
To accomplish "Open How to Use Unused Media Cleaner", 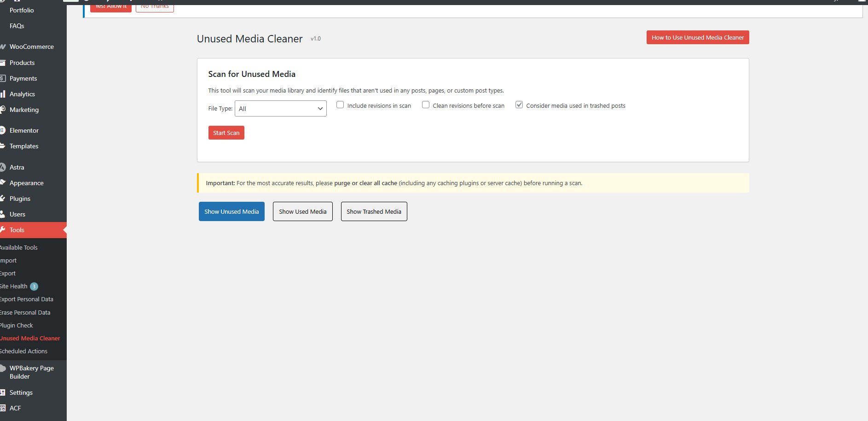I will (x=698, y=37).
